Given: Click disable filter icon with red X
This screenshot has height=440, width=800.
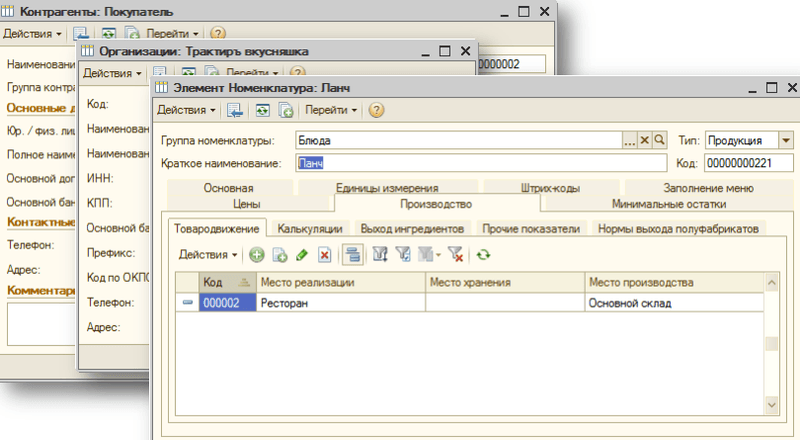Looking at the screenshot, I should [x=455, y=255].
